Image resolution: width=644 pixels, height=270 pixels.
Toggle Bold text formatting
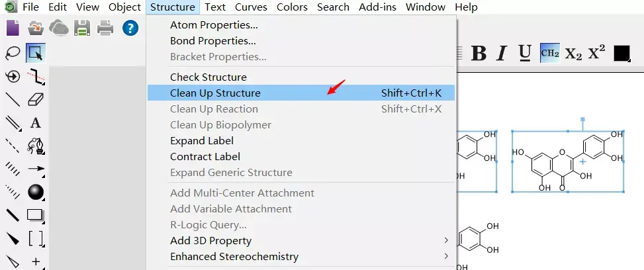tap(479, 54)
